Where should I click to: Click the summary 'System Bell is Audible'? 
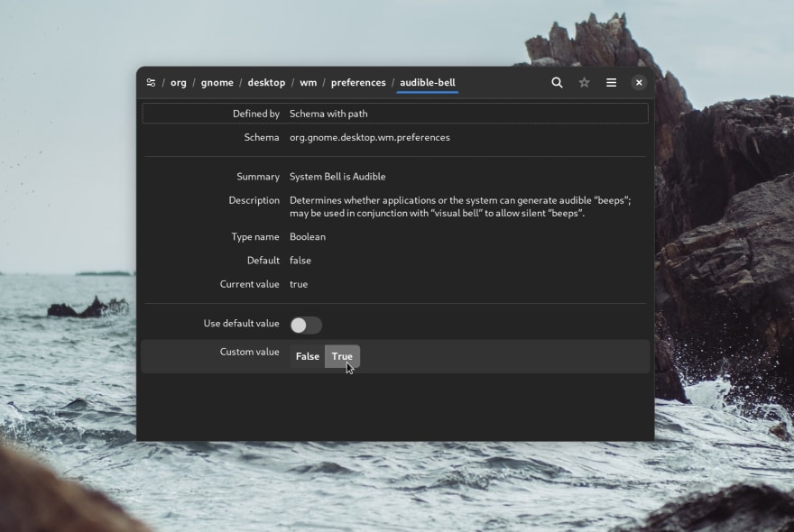tap(337, 177)
